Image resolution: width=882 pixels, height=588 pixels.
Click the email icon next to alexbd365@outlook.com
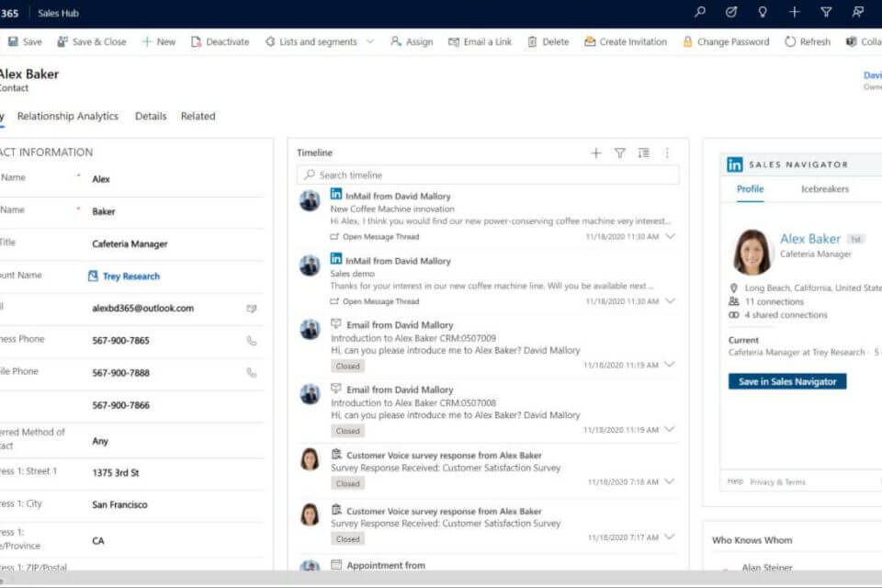click(x=252, y=309)
